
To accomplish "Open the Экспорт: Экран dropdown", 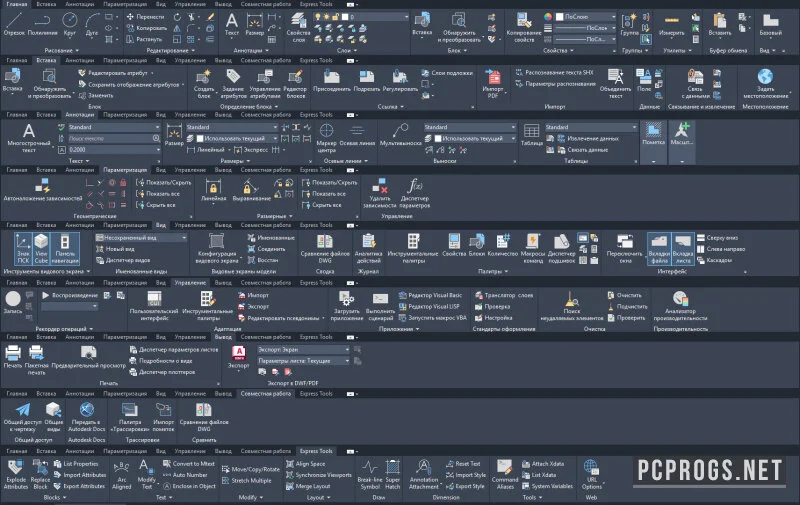I will [x=303, y=349].
